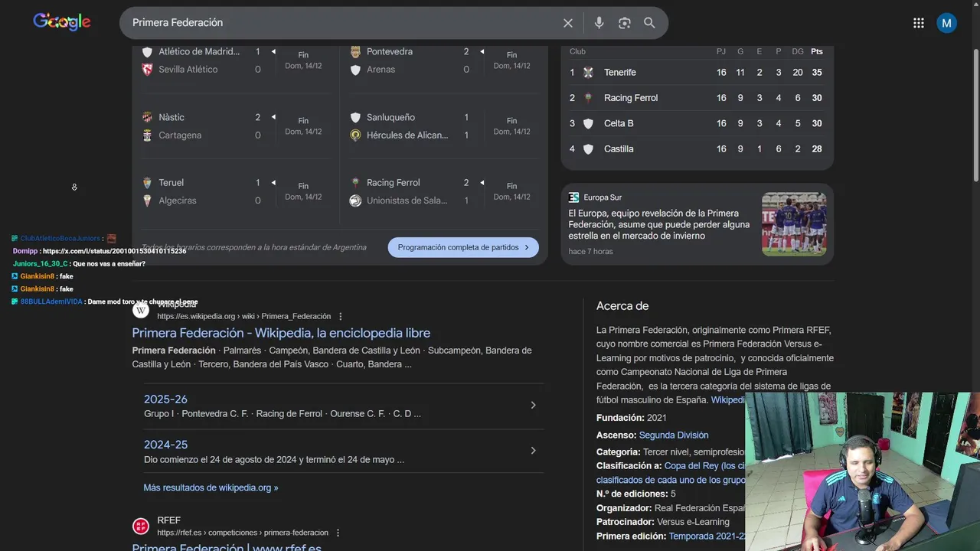Image resolution: width=980 pixels, height=551 pixels.
Task: Click Celta B crest in standings
Action: pyautogui.click(x=588, y=124)
